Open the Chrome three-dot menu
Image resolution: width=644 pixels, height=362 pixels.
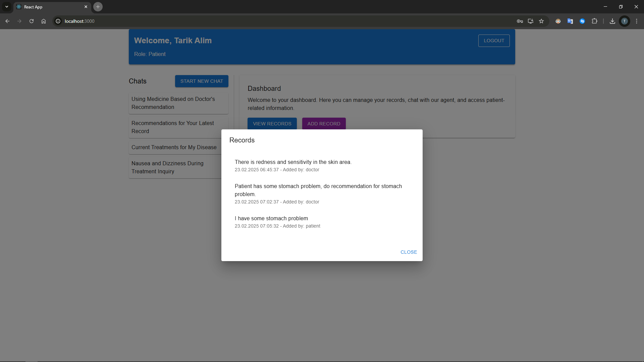click(637, 21)
